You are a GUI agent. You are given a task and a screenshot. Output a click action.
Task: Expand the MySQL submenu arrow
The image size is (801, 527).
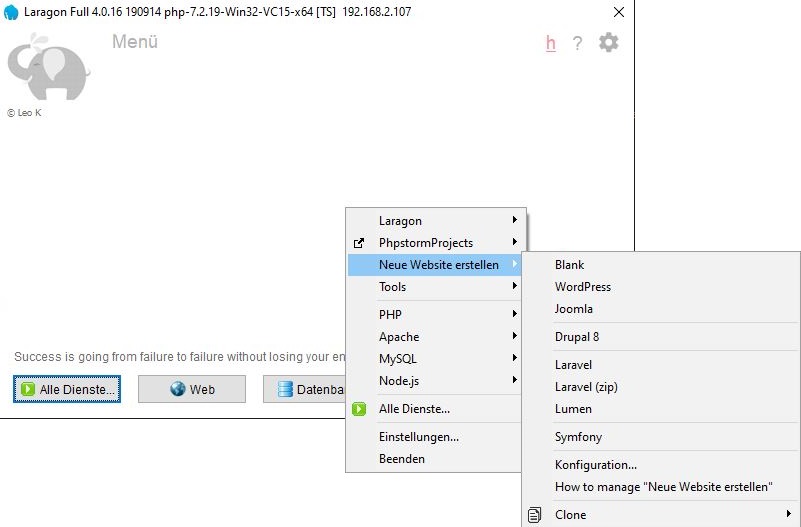click(514, 357)
